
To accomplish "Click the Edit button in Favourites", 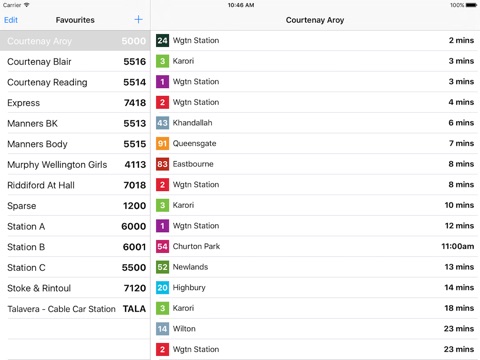I will coord(11,20).
